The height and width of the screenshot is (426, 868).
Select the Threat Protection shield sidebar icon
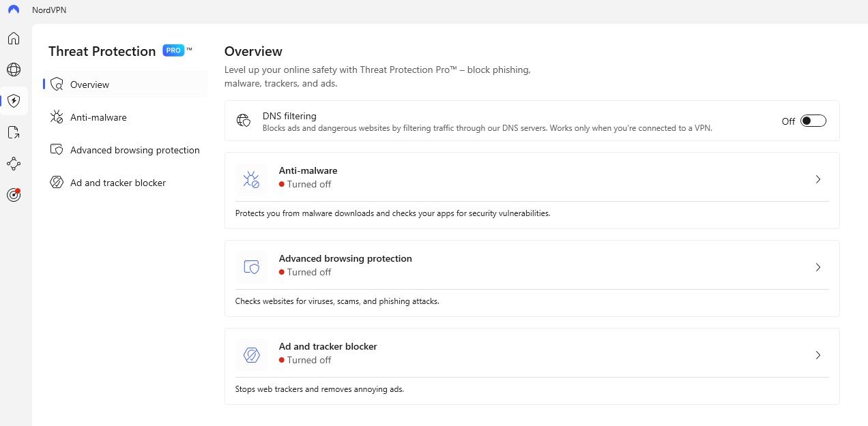tap(14, 101)
